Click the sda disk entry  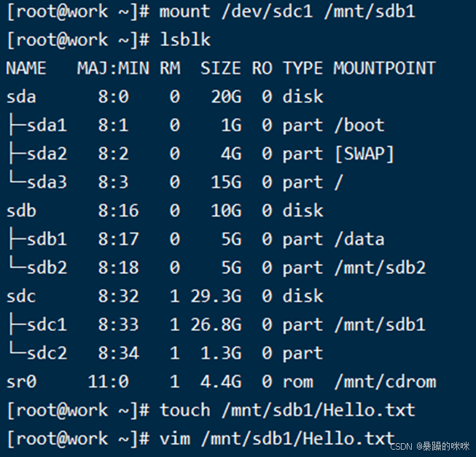point(21,96)
